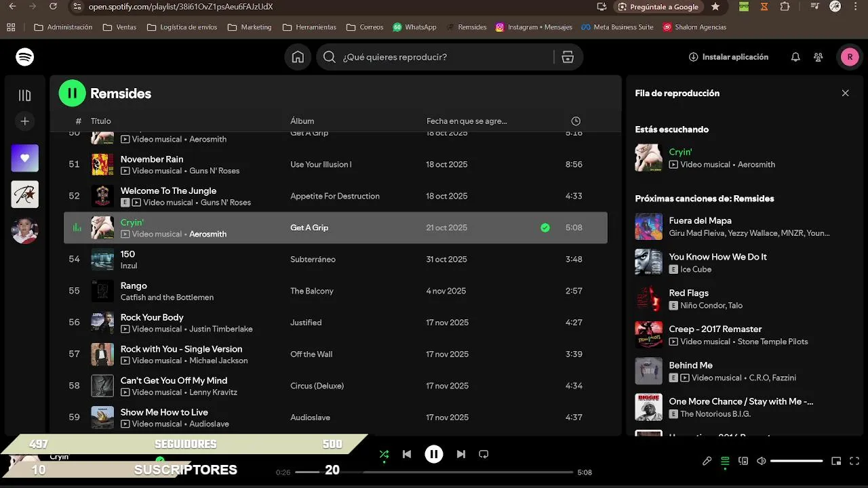Adjust the volume slider
Image resolution: width=868 pixels, height=488 pixels.
797,461
